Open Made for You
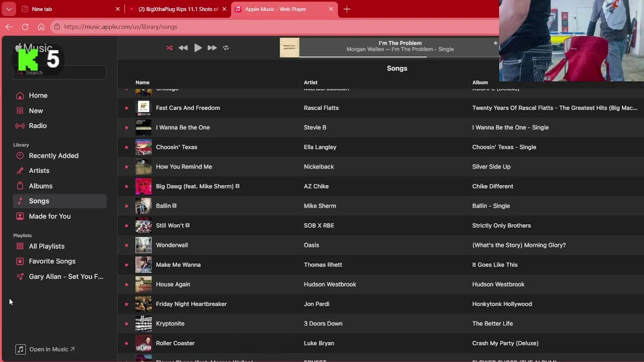This screenshot has height=362, width=644. tap(59, 216)
